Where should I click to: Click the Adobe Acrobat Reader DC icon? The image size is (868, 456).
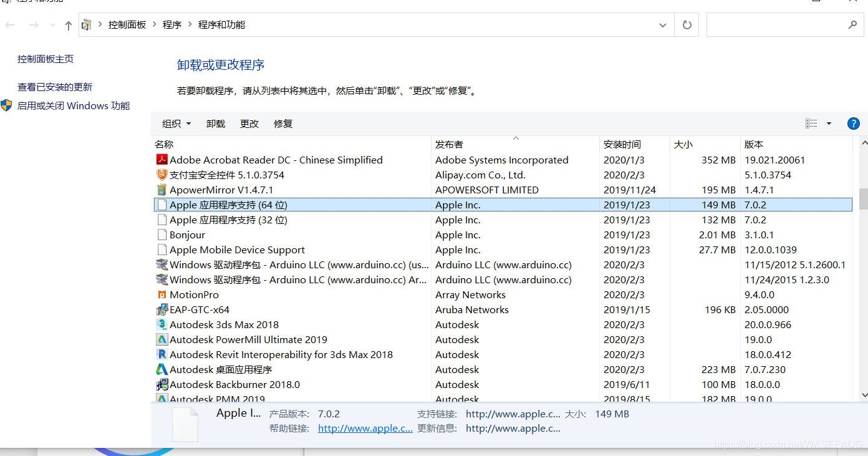pyautogui.click(x=162, y=160)
